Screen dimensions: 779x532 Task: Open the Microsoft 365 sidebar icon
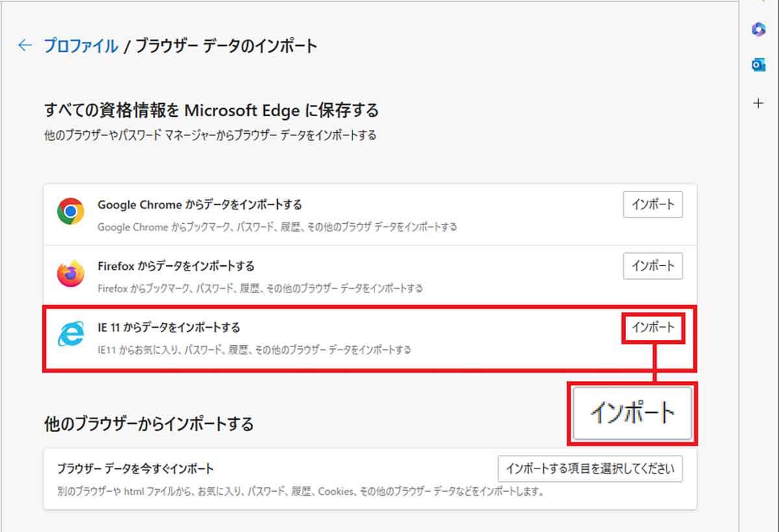pyautogui.click(x=758, y=29)
